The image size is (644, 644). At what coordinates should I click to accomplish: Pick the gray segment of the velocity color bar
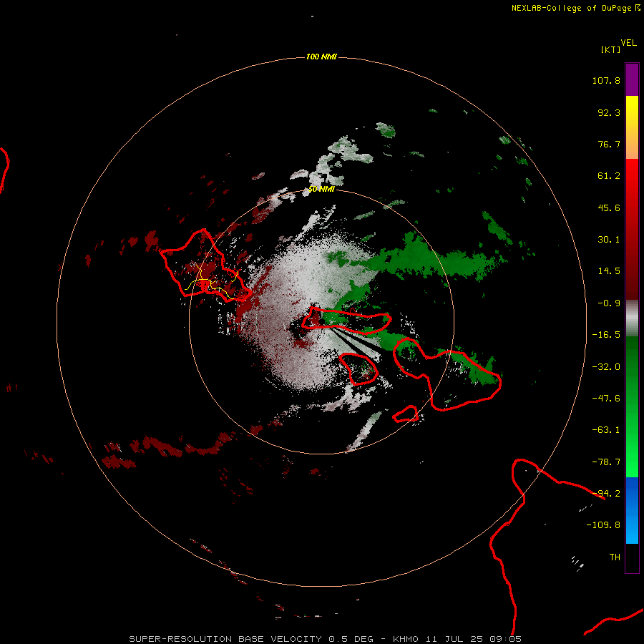(x=632, y=318)
